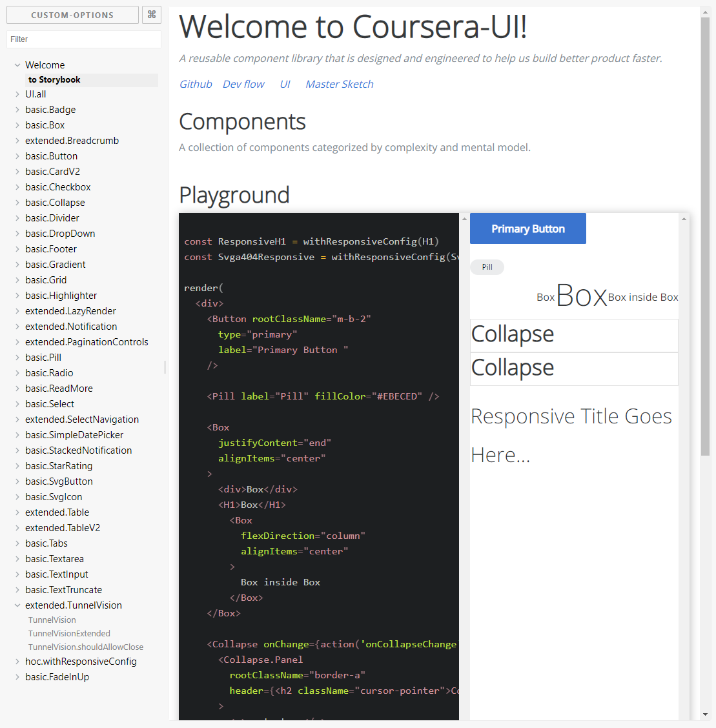This screenshot has height=728, width=716.
Task: Expand the basic.StackedNotification section
Action: [x=79, y=450]
